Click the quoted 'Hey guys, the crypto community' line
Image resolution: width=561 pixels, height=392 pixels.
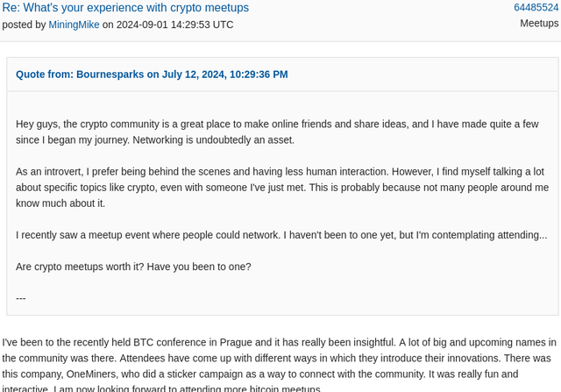(x=277, y=125)
